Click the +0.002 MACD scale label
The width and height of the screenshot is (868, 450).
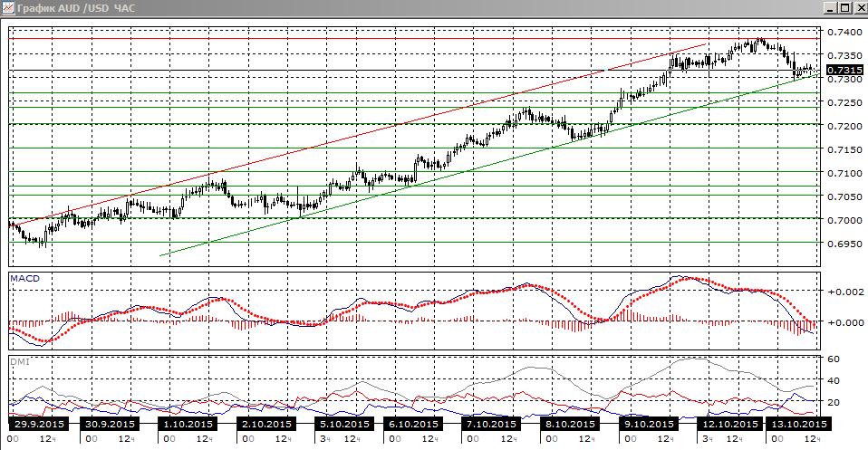846,292
